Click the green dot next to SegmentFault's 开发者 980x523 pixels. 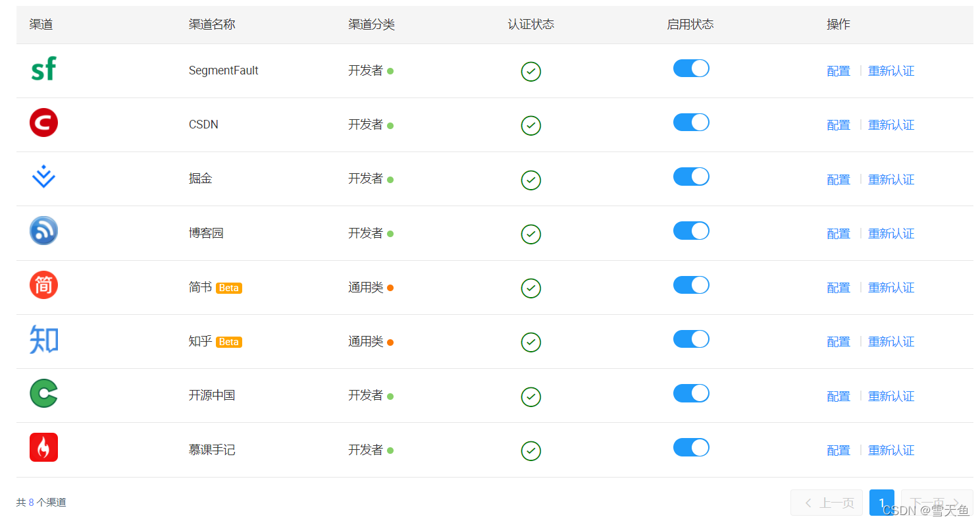[x=390, y=71]
